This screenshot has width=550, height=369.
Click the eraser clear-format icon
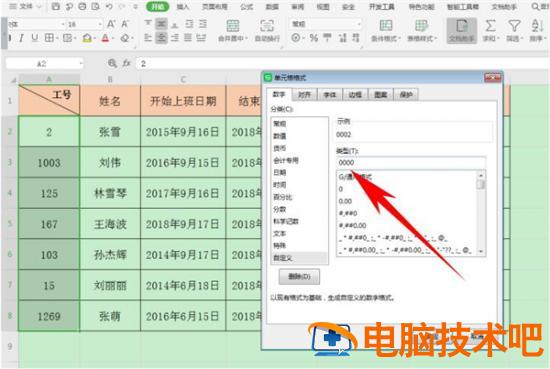[x=125, y=38]
